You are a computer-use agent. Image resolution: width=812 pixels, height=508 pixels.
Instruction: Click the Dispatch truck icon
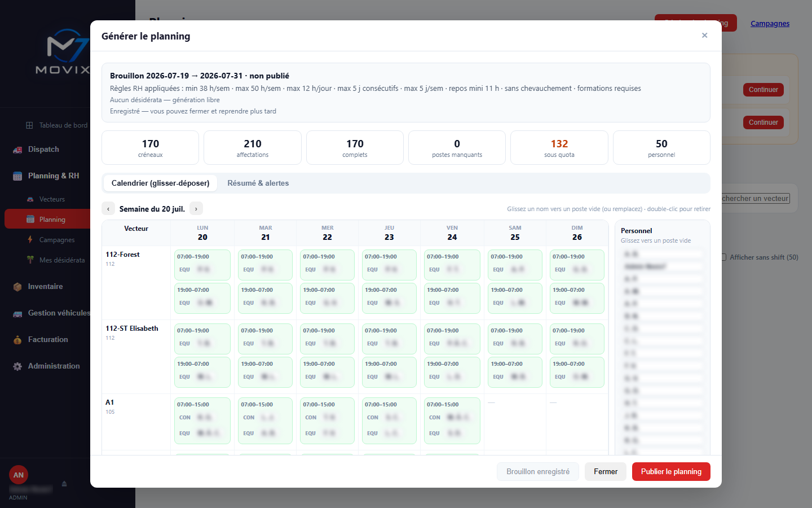pos(17,150)
